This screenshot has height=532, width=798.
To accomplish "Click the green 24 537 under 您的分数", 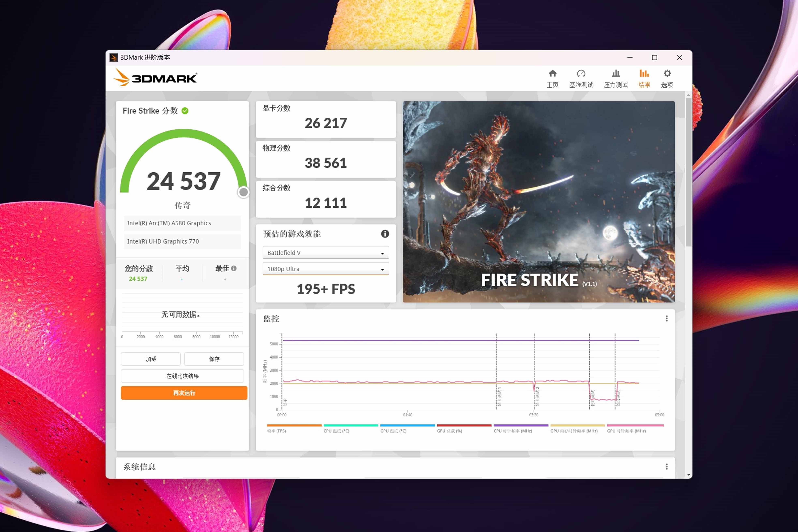I will coord(138,279).
